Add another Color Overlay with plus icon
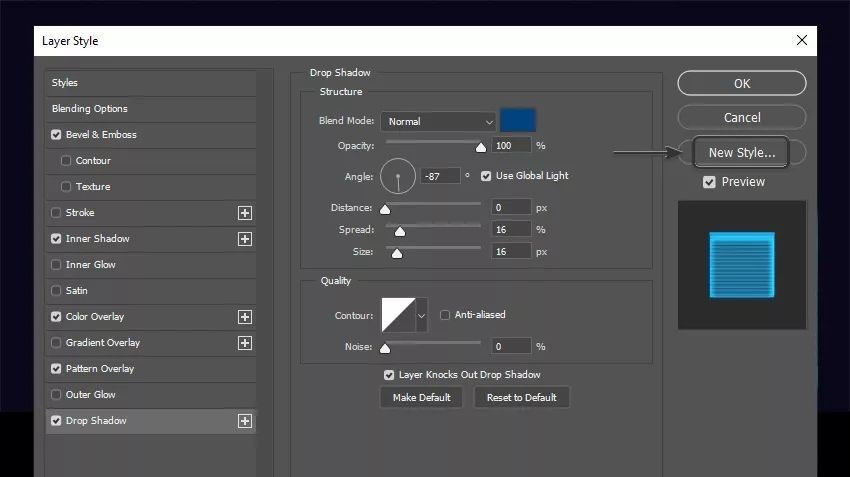 (244, 317)
